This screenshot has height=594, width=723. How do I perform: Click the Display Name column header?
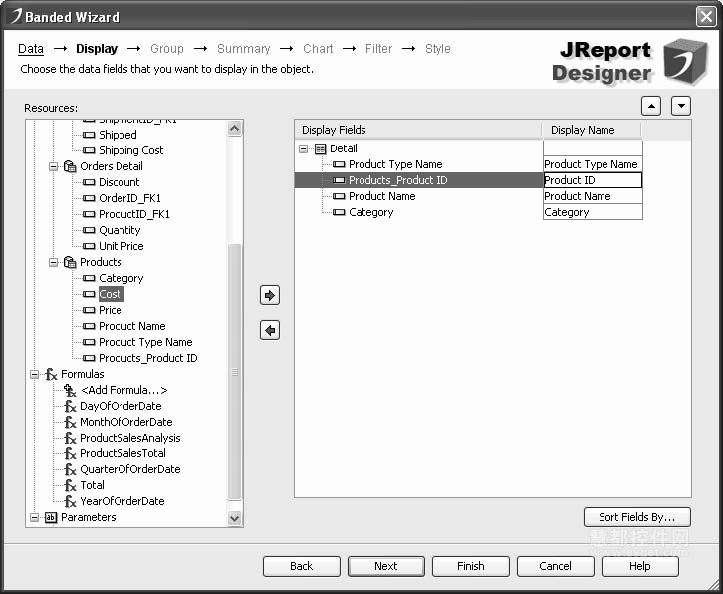coord(592,131)
